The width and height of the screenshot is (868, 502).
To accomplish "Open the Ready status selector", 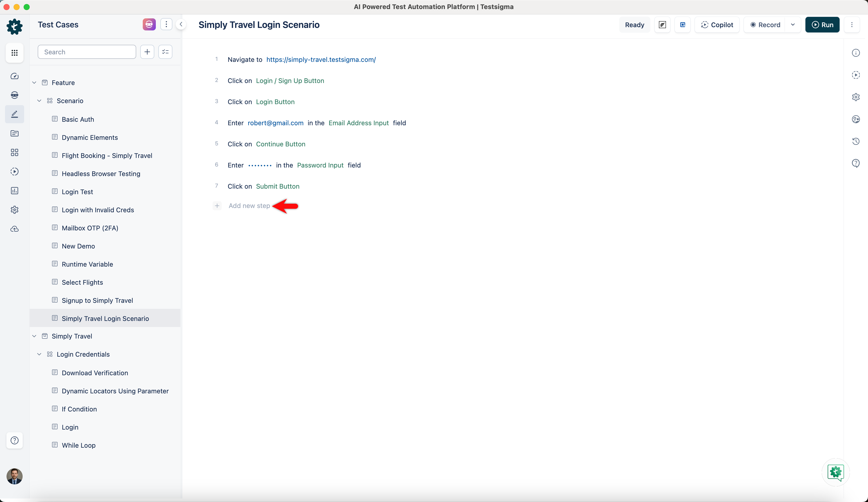I will point(634,25).
